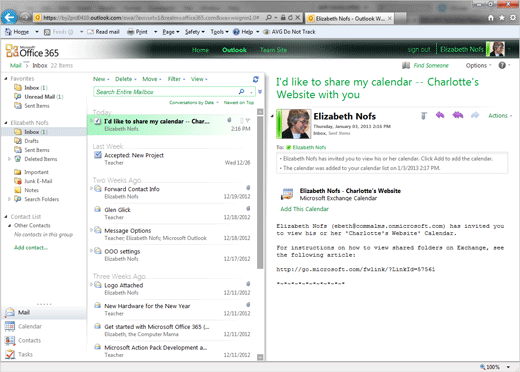Image resolution: width=520 pixels, height=372 pixels.
Task: Toggle checkbox on I'd like to share email
Action: tap(98, 121)
